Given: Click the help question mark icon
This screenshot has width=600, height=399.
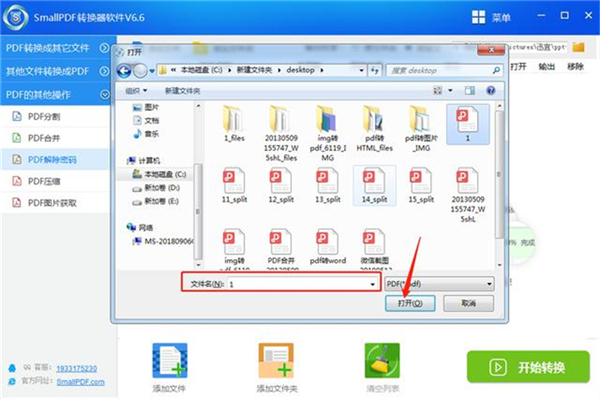Looking at the screenshot, I should 491,90.
